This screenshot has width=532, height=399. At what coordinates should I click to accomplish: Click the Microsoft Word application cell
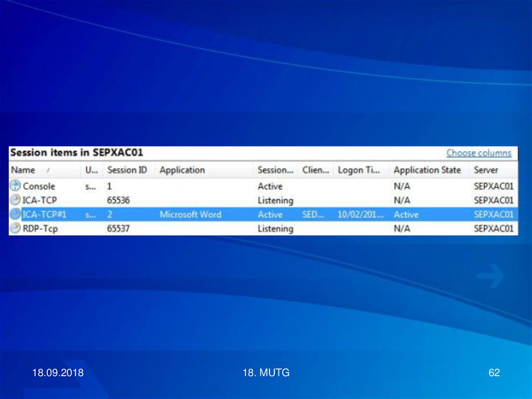click(x=190, y=215)
